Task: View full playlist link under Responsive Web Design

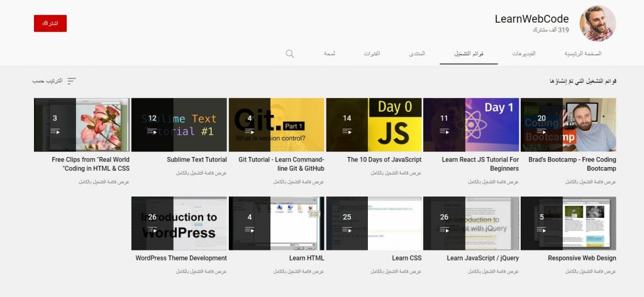Action: coord(591,271)
